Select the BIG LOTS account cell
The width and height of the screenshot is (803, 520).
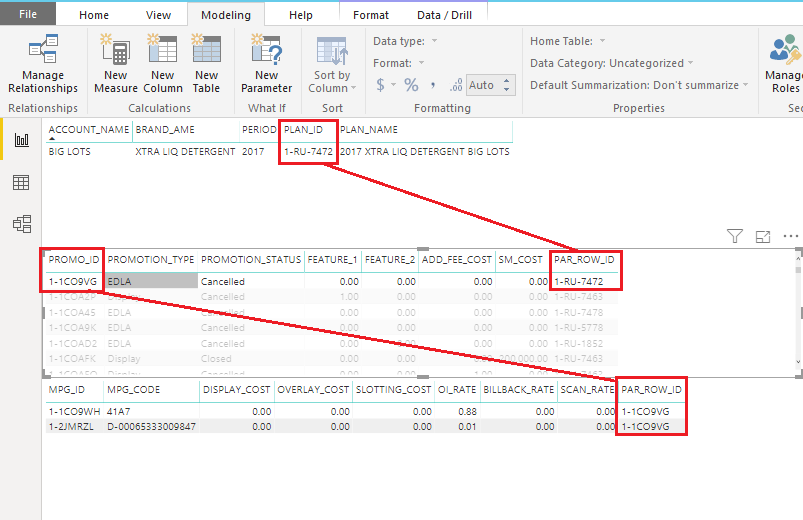tap(70, 152)
